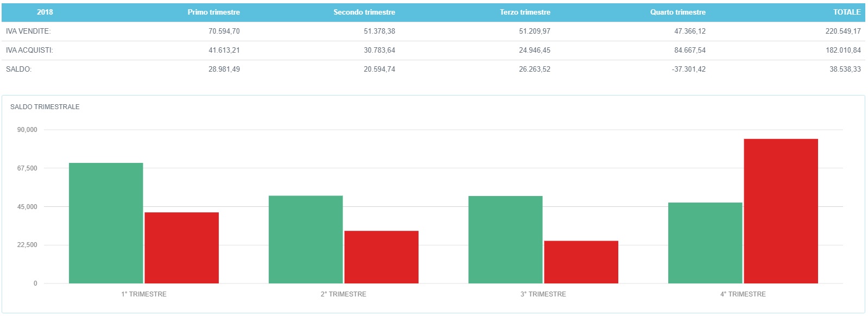Click the SALDO TRIMESTRALE chart title
Image resolution: width=868 pixels, height=316 pixels.
click(x=45, y=107)
